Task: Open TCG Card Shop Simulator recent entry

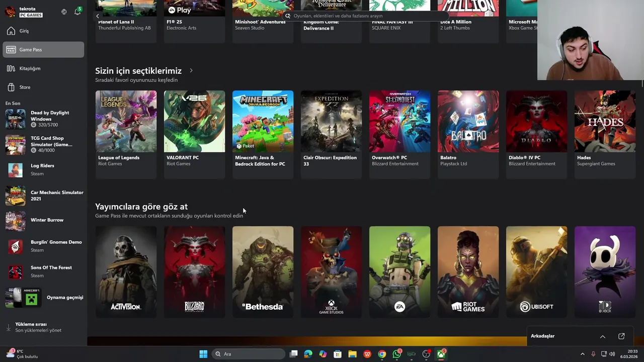Action: pos(43,145)
